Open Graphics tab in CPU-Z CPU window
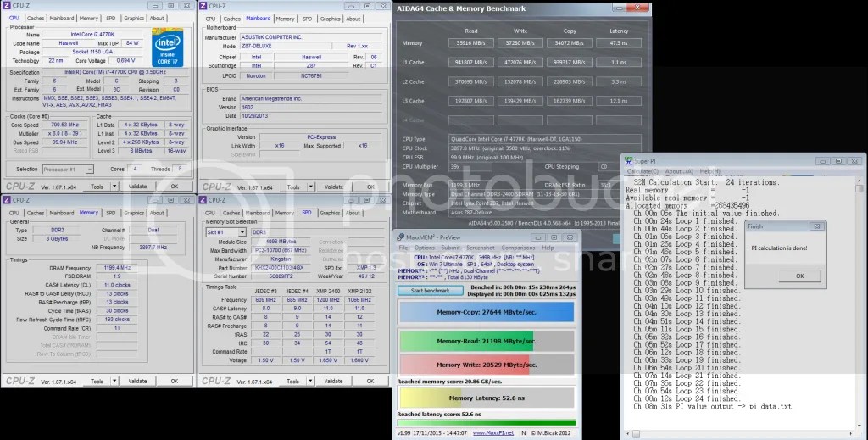Viewport: 868px width, 440px height. click(134, 19)
